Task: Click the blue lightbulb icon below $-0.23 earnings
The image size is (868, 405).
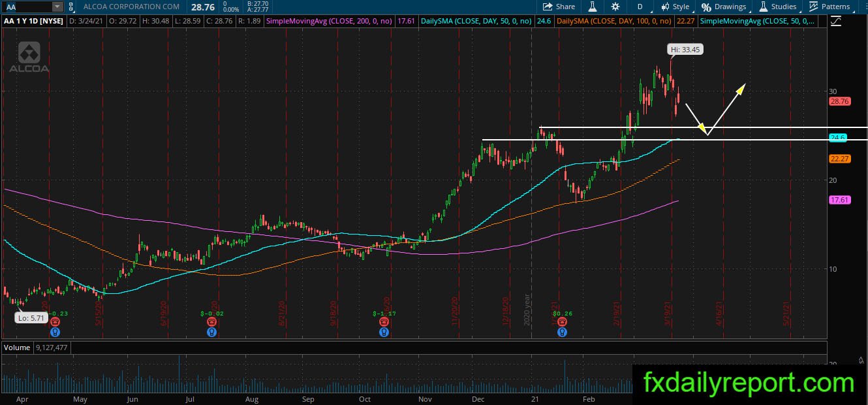Action: (x=54, y=332)
